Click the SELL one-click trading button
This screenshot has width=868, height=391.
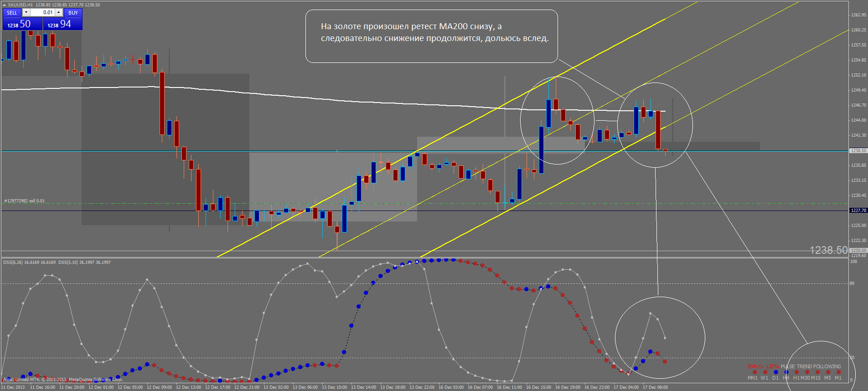[12, 13]
